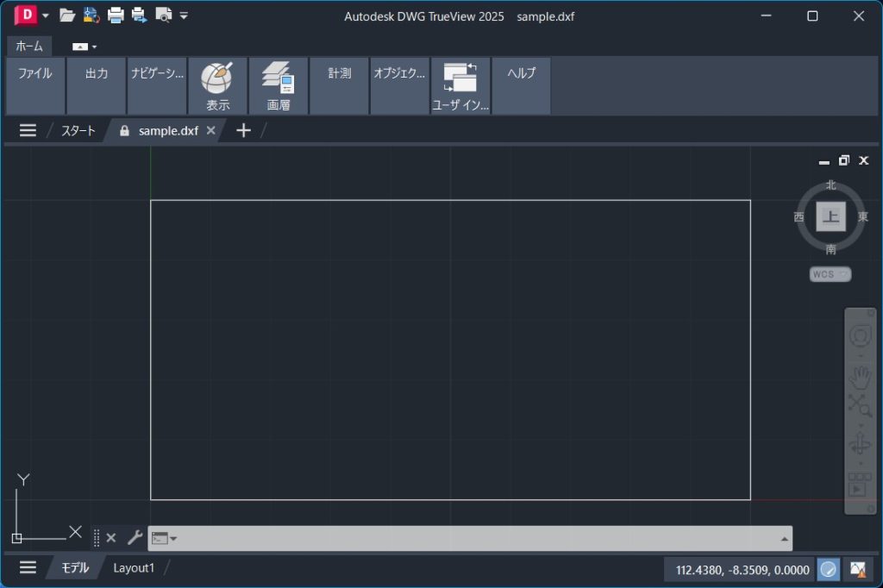Select the Pan hand tool

coord(860,378)
